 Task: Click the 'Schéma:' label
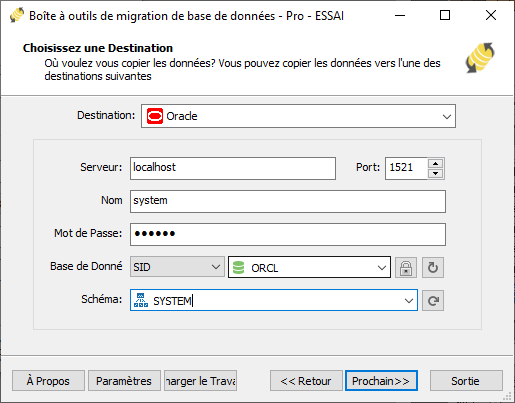(102, 299)
